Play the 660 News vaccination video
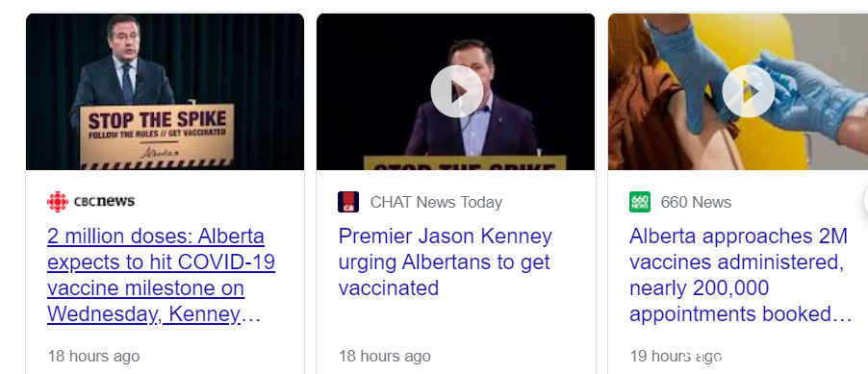 (x=748, y=91)
